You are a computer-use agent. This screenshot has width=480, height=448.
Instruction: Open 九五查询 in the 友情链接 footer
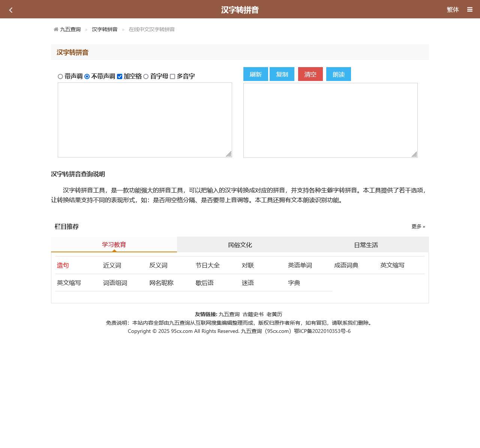[229, 314]
